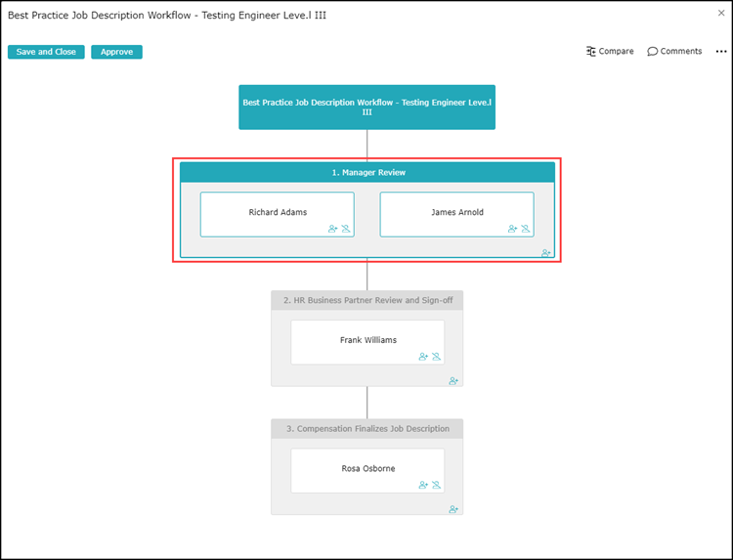
Task: Select the HR Business Partner Review step header
Action: pyautogui.click(x=367, y=300)
